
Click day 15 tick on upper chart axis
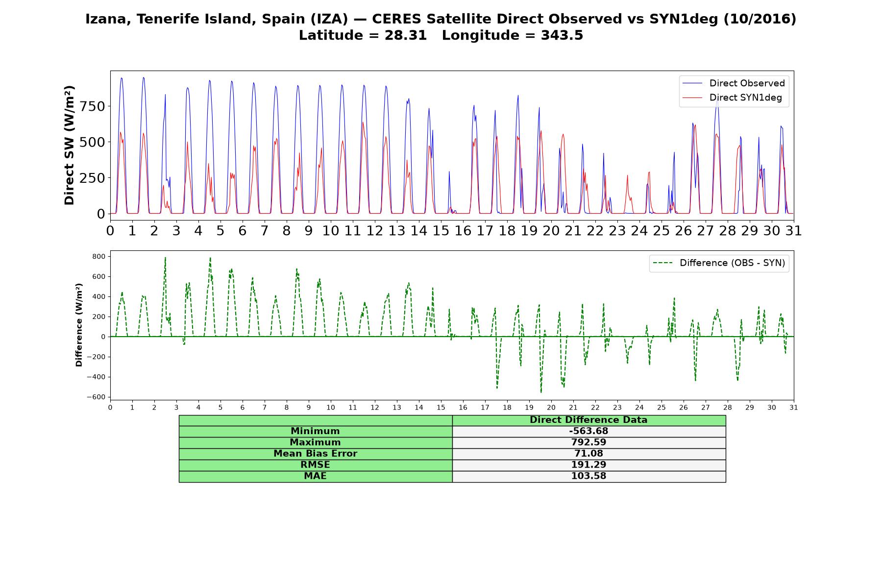coord(441,231)
